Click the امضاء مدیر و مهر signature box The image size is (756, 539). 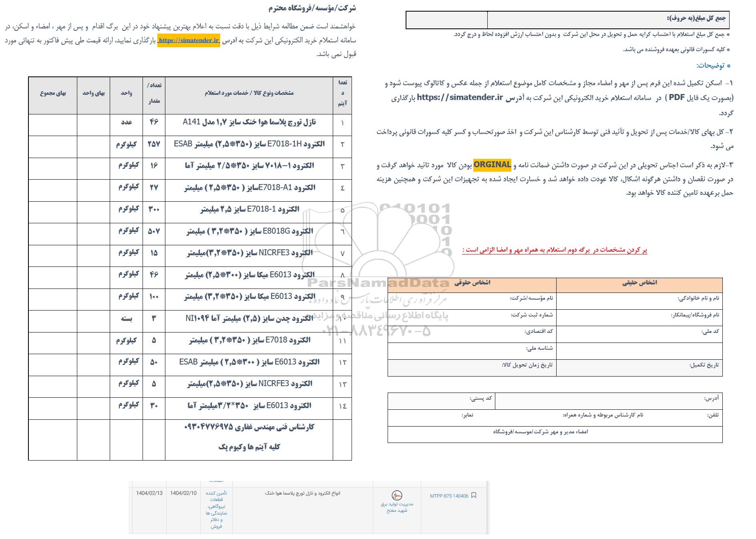click(x=555, y=434)
